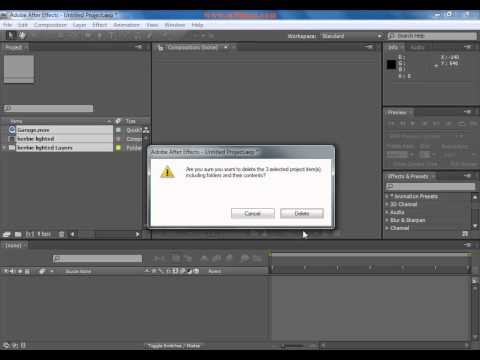
Task: Click the lock column switch header
Action: (27, 271)
